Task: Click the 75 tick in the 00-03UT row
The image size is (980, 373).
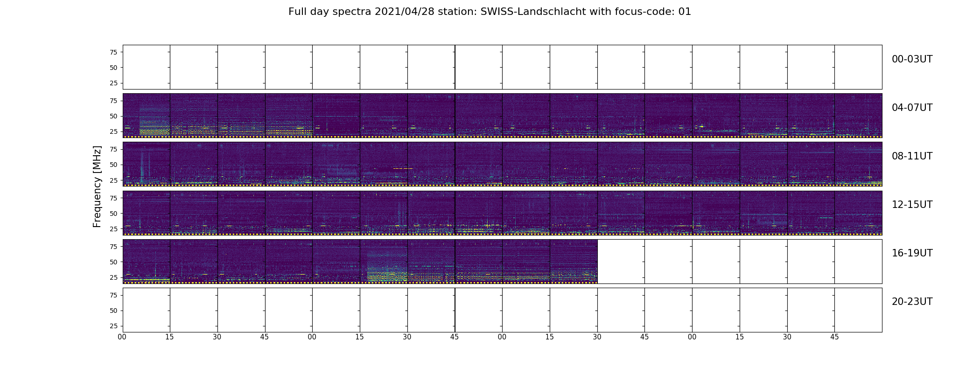Action: tap(113, 52)
